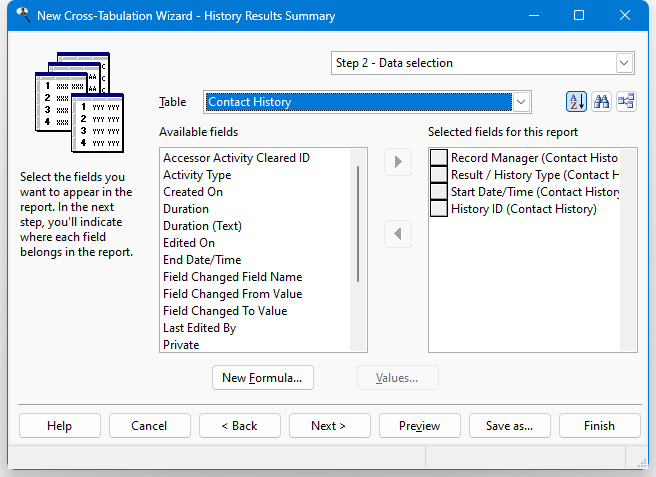Toggle checkbox next to Record Manager field
Image resolution: width=656 pixels, height=477 pixels.
pyautogui.click(x=439, y=158)
